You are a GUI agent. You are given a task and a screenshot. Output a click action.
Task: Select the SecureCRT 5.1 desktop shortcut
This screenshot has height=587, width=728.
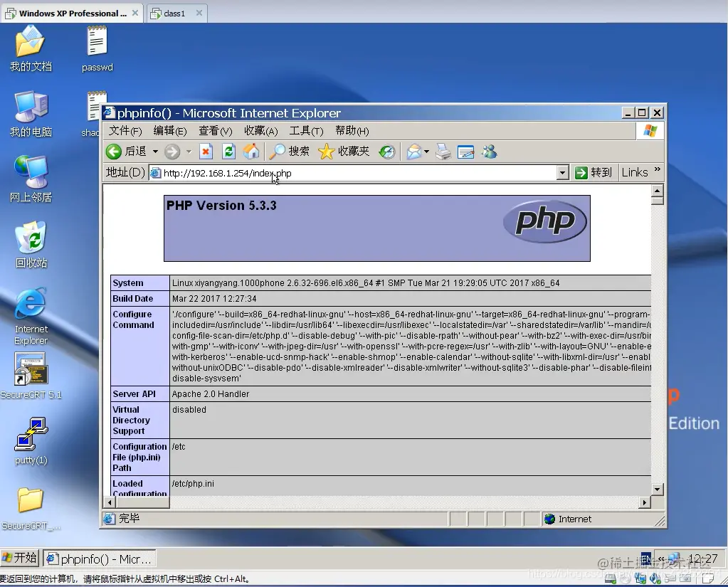click(31, 376)
